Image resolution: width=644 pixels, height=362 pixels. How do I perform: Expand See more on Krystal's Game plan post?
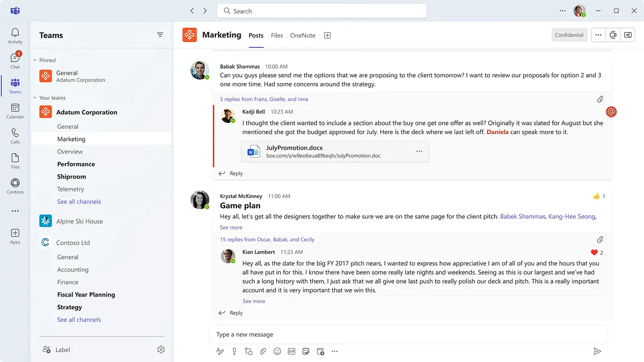[x=231, y=227]
